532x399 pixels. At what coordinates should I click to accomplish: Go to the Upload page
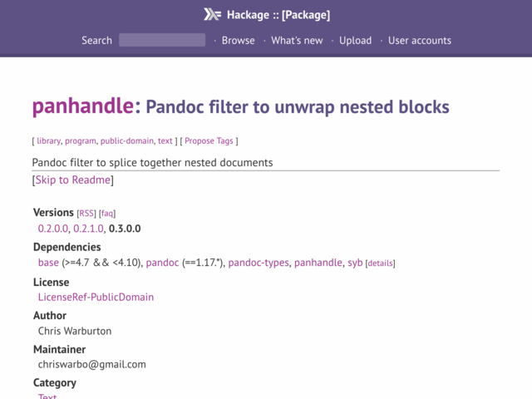click(x=355, y=41)
